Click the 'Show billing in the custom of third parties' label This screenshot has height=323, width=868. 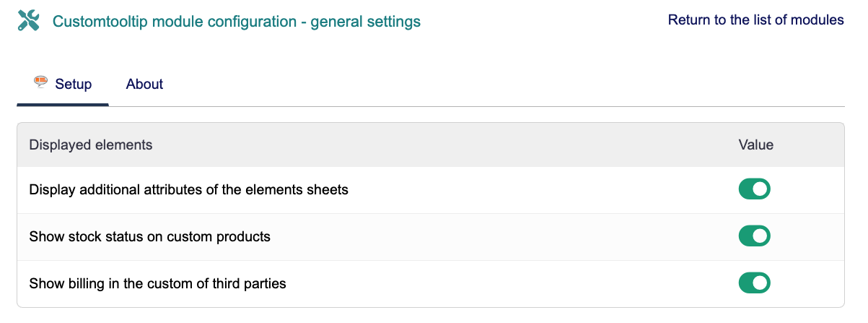click(x=157, y=283)
